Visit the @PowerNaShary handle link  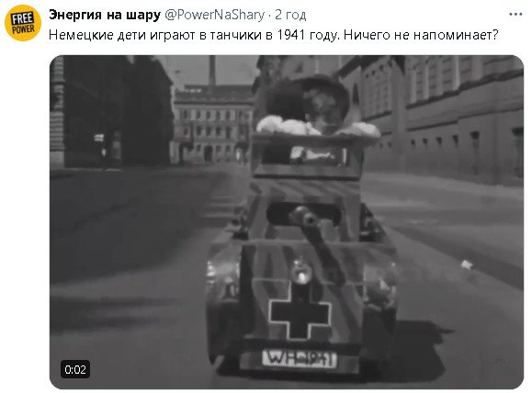point(214,15)
